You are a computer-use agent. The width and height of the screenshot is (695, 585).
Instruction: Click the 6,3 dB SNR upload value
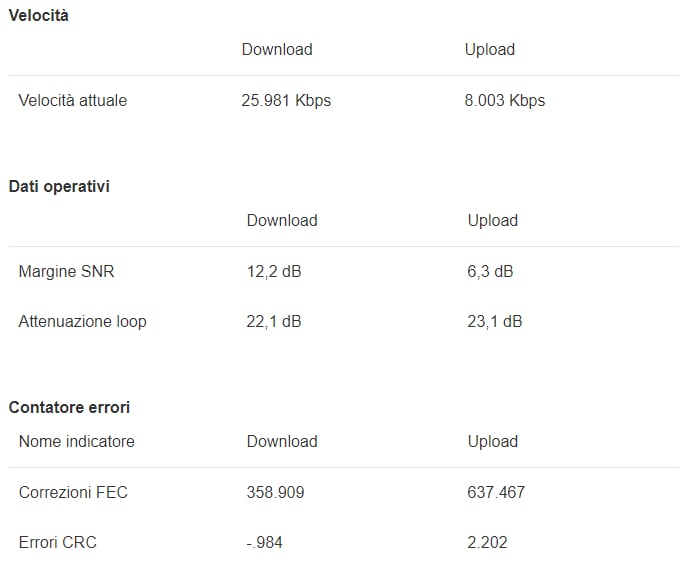point(490,271)
